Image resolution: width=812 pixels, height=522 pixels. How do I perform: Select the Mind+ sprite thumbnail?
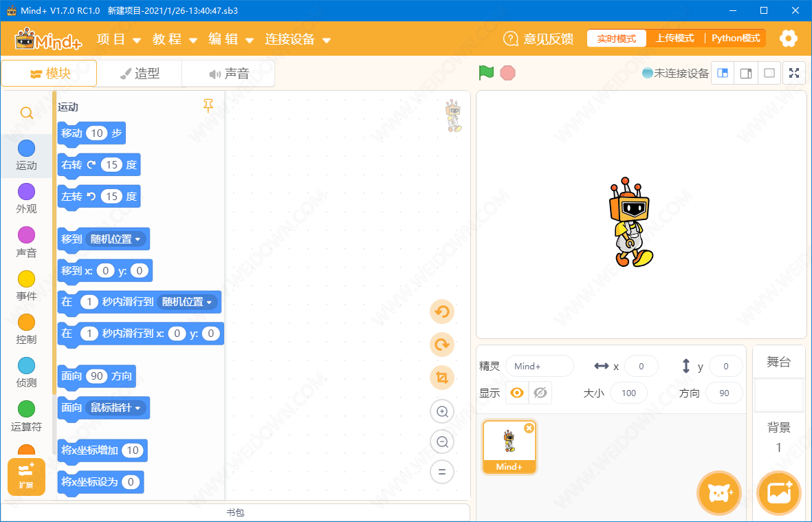(x=509, y=447)
